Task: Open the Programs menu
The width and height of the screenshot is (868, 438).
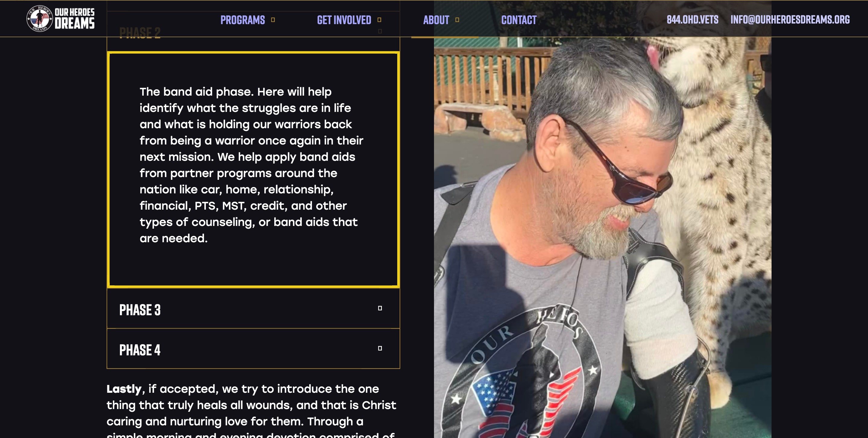Action: (x=243, y=20)
